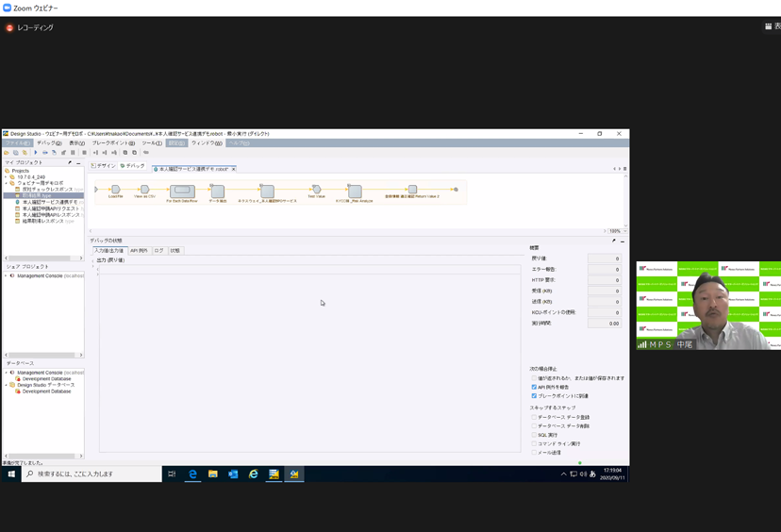Switch to the ログ tab in debugger

click(158, 251)
